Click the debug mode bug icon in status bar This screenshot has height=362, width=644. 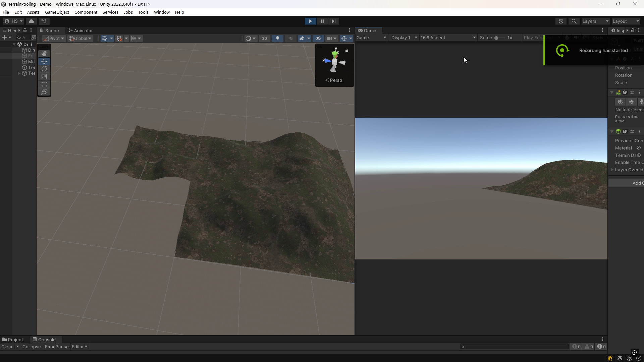610,358
